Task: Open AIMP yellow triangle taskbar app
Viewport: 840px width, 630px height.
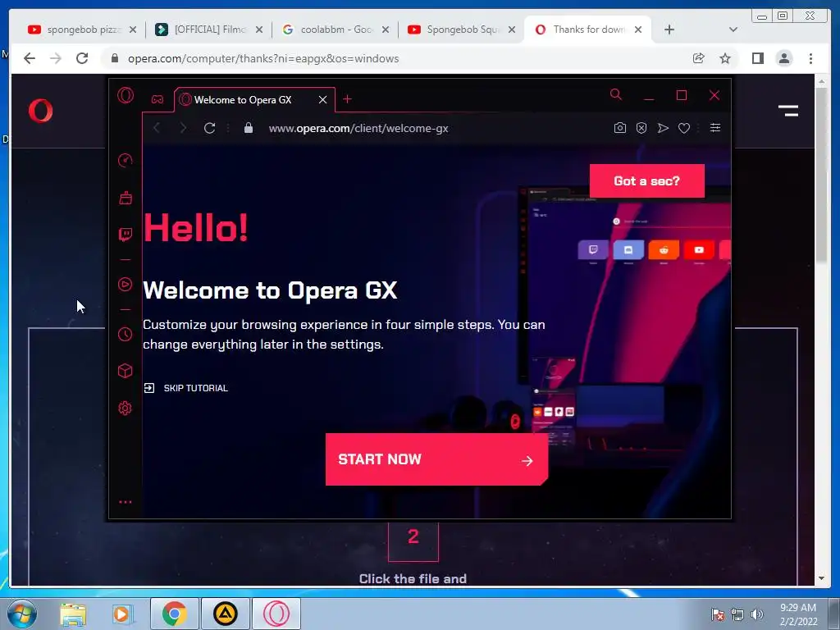Action: pyautogui.click(x=225, y=614)
